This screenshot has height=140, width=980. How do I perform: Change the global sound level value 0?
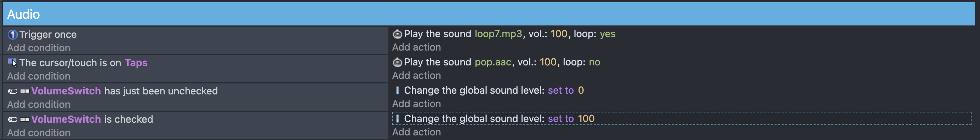[581, 90]
